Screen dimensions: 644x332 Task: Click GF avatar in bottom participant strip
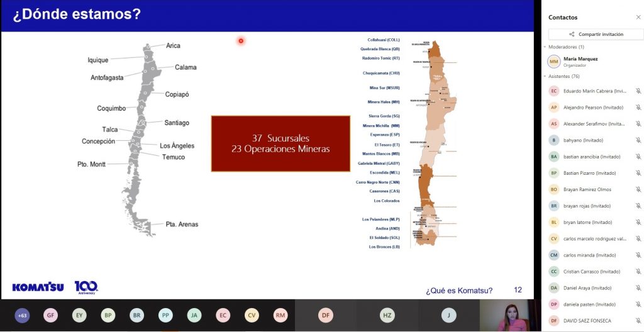click(50, 316)
